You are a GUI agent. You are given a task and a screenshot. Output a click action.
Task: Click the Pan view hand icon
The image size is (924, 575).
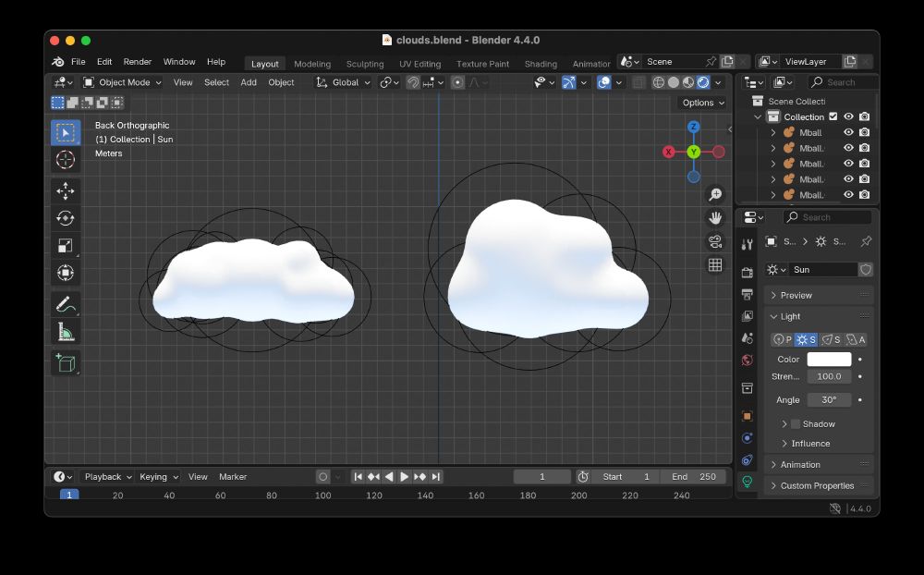(x=715, y=218)
